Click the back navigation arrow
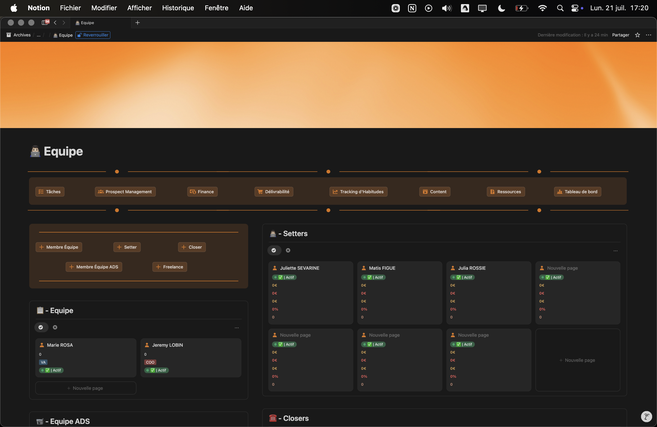 pos(55,22)
